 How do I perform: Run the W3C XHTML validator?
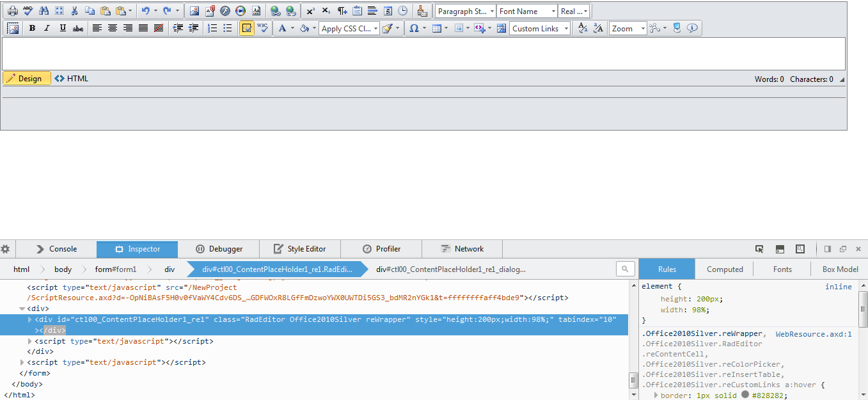[x=262, y=28]
